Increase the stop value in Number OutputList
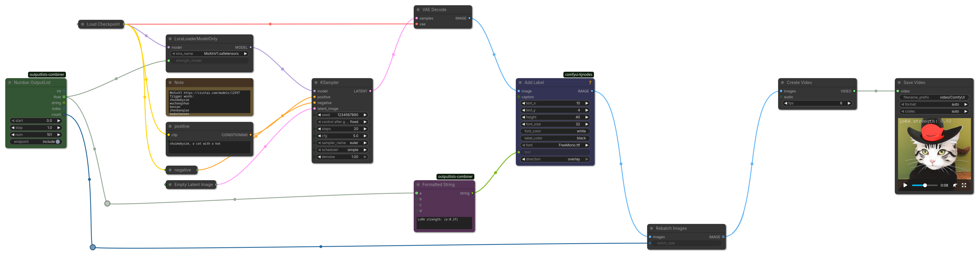This screenshot has width=980, height=256. [58, 128]
